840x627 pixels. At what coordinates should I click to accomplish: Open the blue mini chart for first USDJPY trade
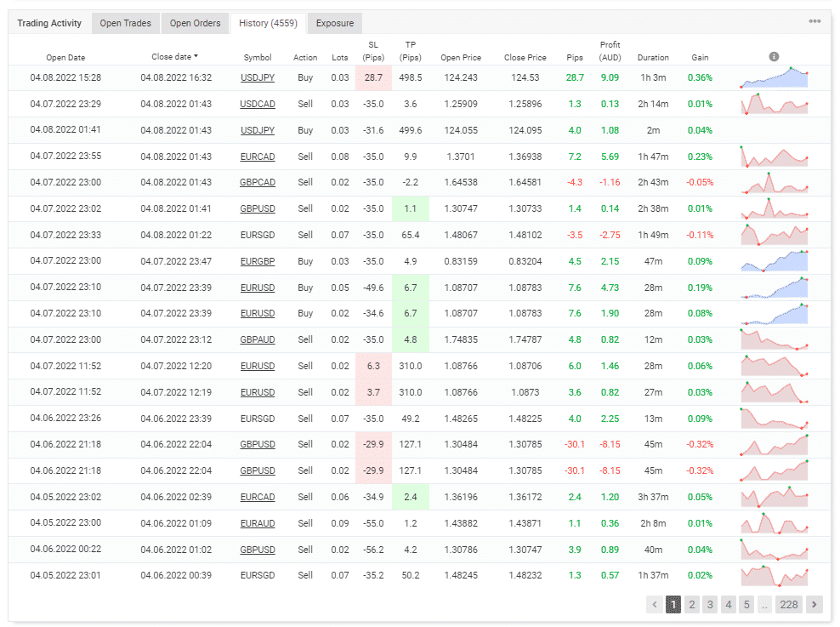point(774,77)
